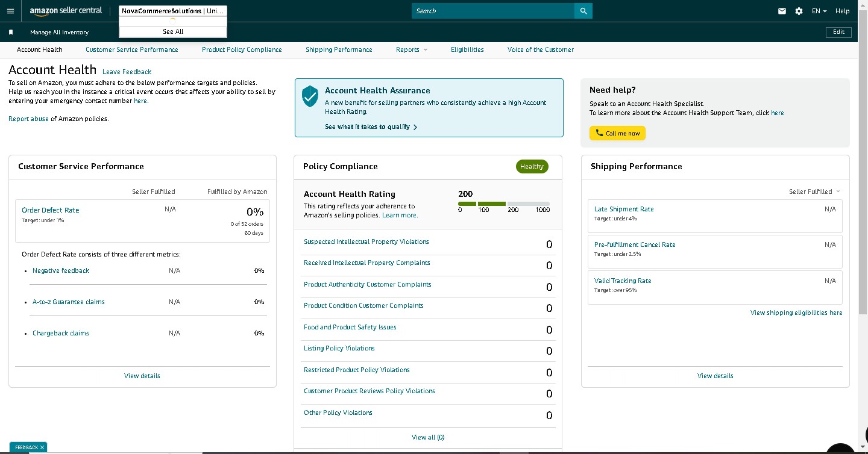Screen dimensions: 868x454
Task: Click the Leave Feedback link
Action: pyautogui.click(x=127, y=72)
